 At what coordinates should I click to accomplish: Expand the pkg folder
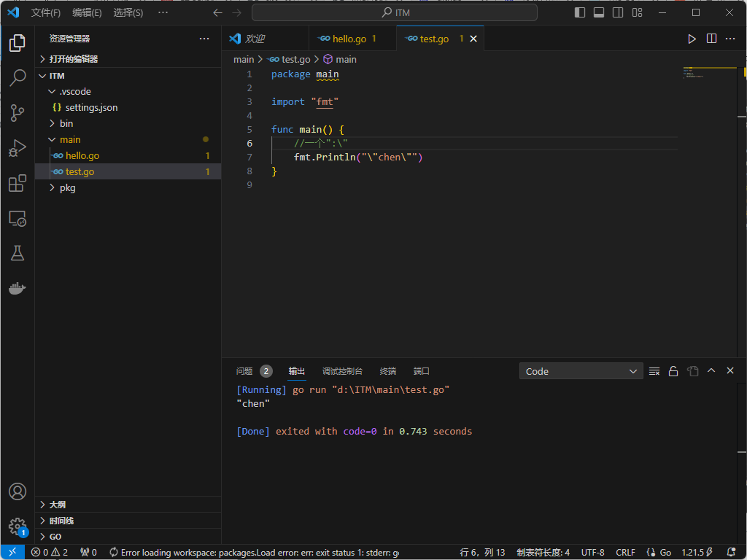(x=67, y=187)
